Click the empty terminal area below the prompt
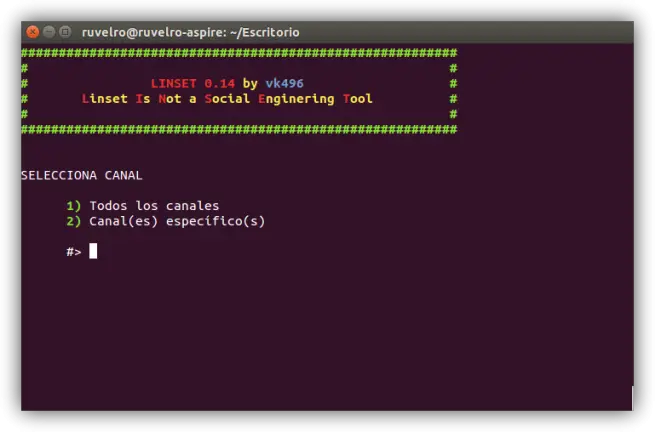 326,334
